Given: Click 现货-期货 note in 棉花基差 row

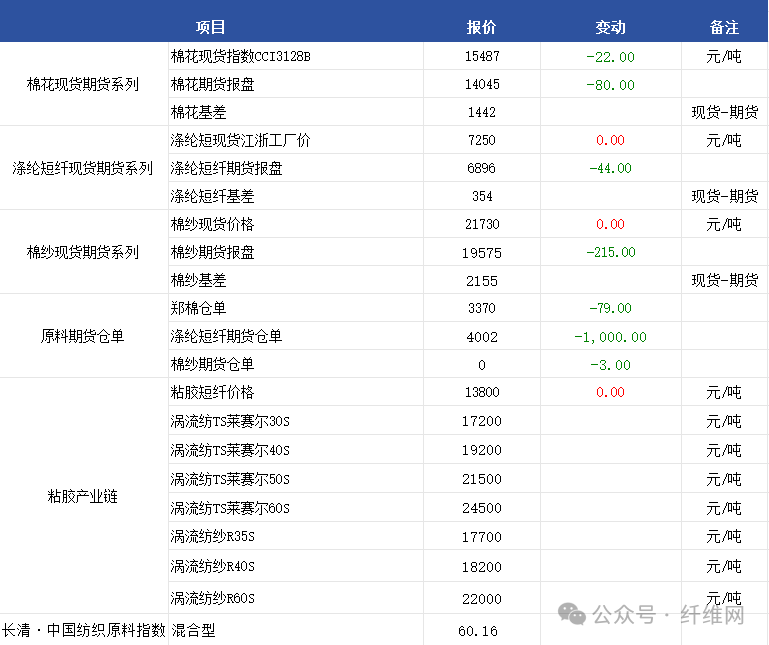Looking at the screenshot, I should pyautogui.click(x=725, y=112).
